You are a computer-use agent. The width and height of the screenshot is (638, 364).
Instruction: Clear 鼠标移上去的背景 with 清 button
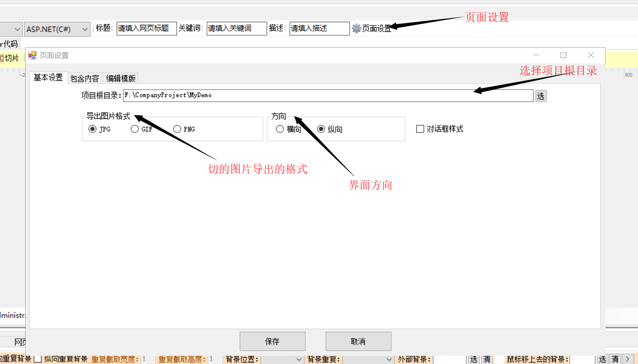[615, 359]
